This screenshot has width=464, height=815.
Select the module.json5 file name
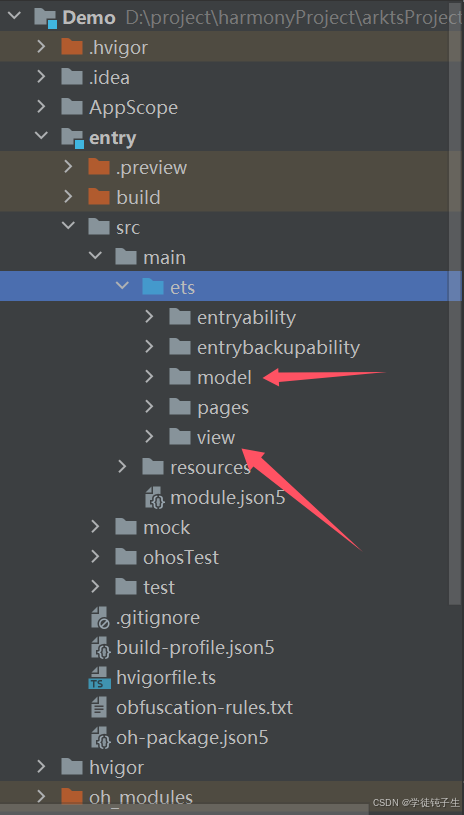(228, 498)
